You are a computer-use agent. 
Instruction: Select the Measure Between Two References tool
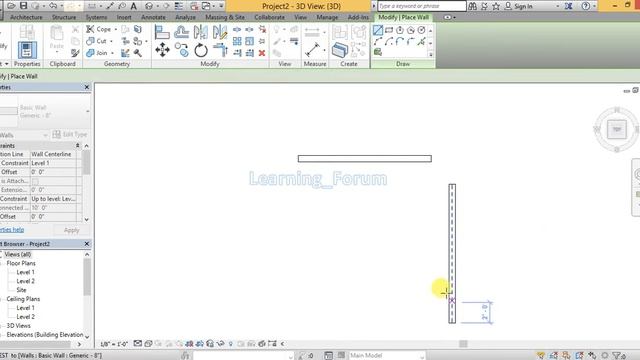click(312, 50)
